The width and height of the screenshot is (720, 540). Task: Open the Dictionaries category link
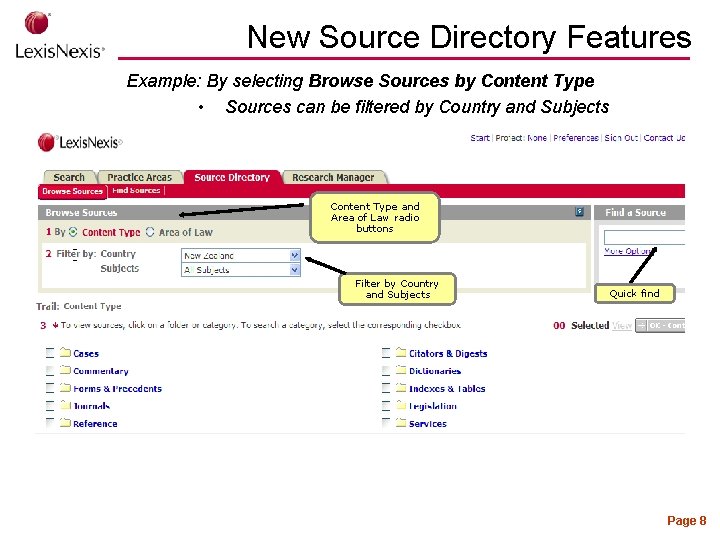click(435, 371)
